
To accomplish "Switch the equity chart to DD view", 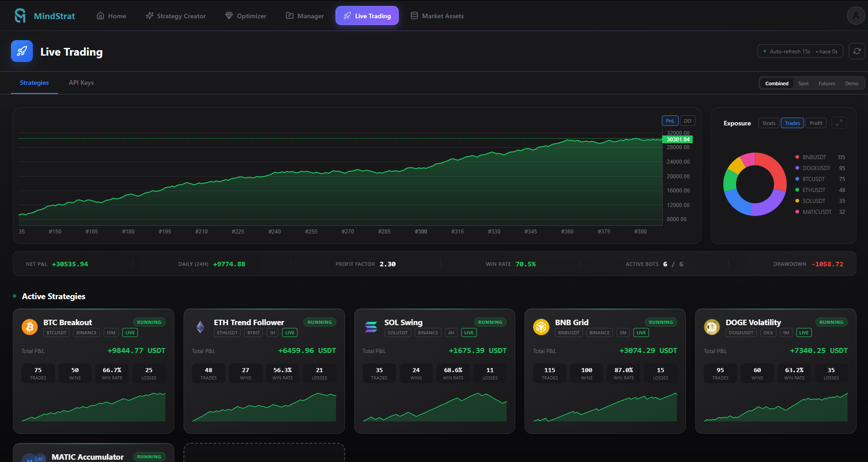I will (687, 120).
